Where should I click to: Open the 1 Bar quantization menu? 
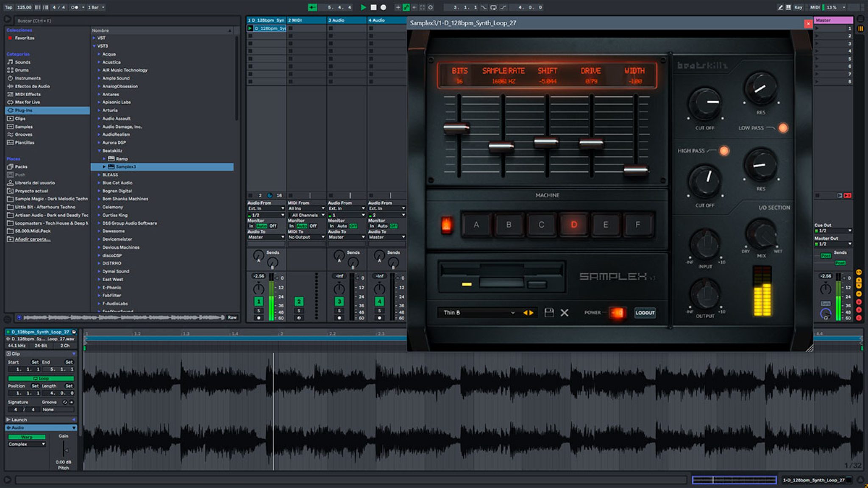(96, 7)
